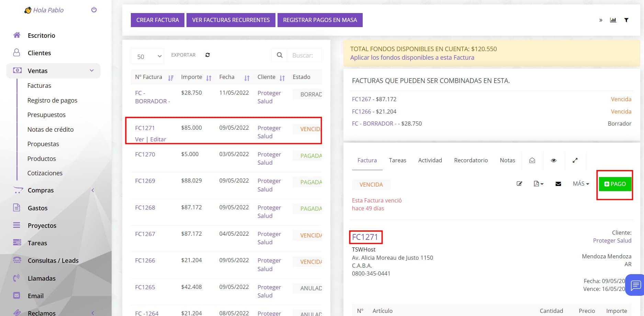Viewport: 644px width, 316px height.
Task: Open the MÁS dropdown menu
Action: 581,184
